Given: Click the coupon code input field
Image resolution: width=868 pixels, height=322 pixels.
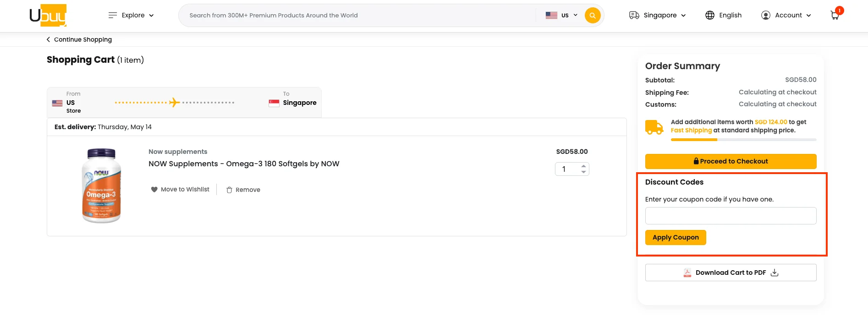Looking at the screenshot, I should point(731,216).
